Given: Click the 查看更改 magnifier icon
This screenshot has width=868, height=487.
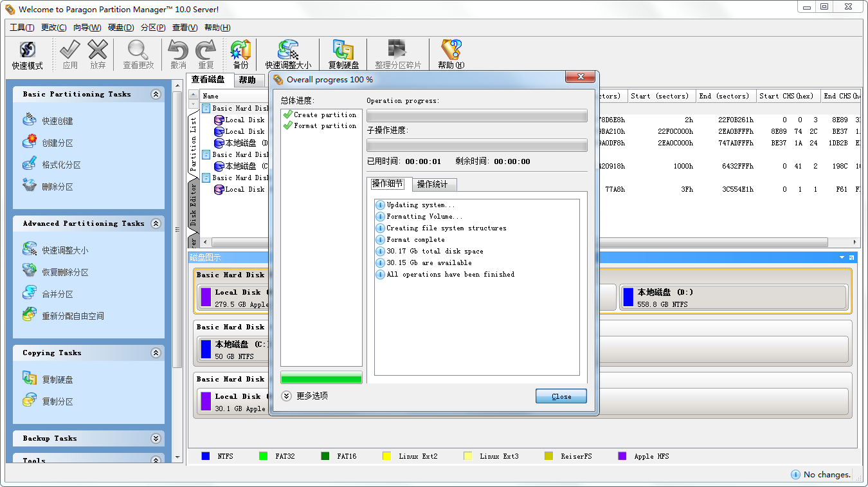Looking at the screenshot, I should coord(138,50).
